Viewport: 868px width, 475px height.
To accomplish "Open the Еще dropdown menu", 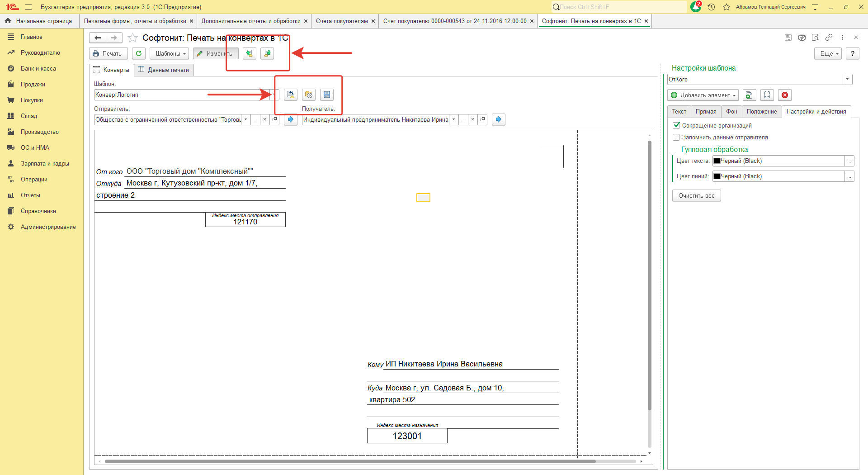I will click(828, 53).
